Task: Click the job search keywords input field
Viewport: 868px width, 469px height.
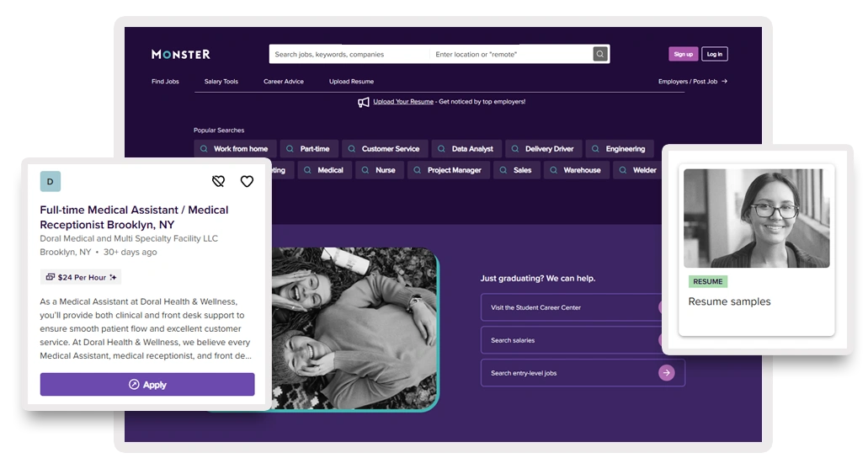Action: (x=349, y=54)
